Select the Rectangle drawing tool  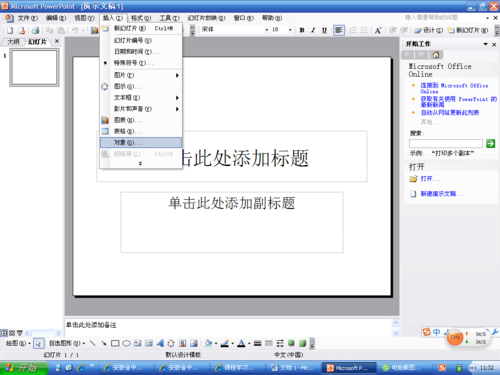pos(115,343)
